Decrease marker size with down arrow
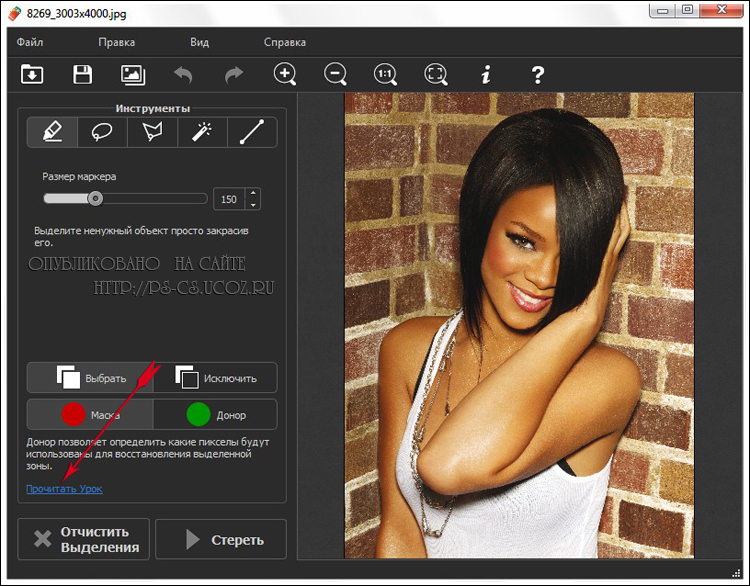 (253, 205)
